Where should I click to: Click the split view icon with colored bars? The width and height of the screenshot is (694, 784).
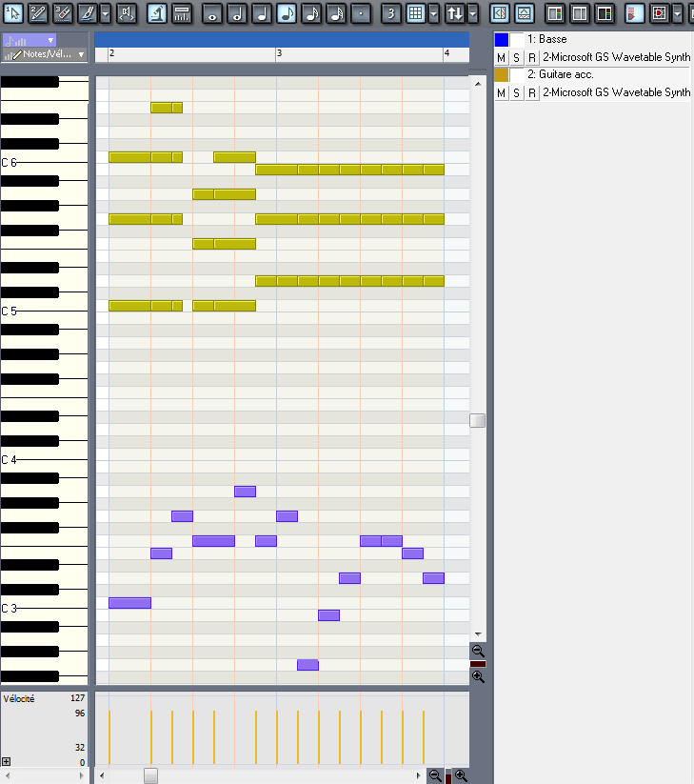pos(555,13)
